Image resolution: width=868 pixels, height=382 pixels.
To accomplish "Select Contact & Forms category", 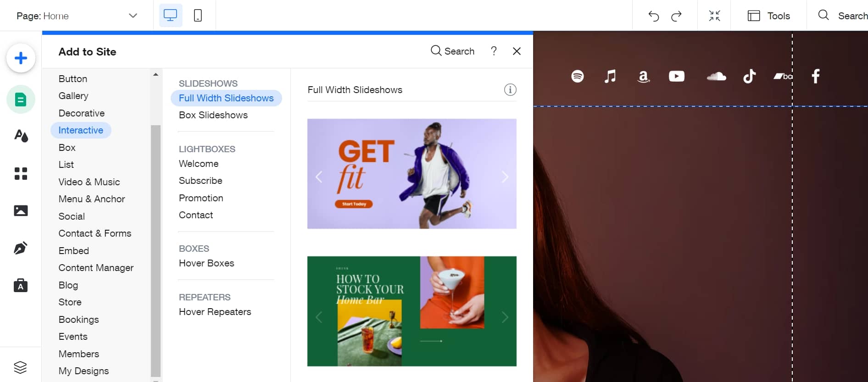I will click(95, 233).
